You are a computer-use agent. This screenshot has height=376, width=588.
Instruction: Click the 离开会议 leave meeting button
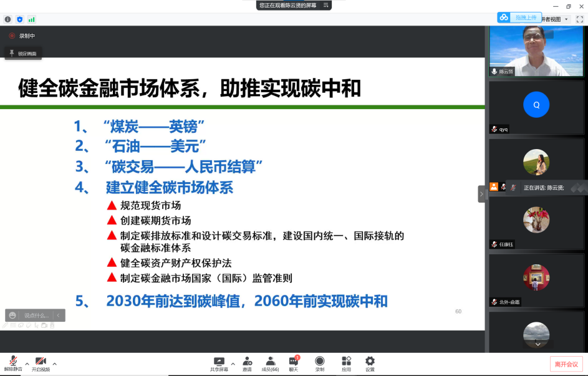566,364
